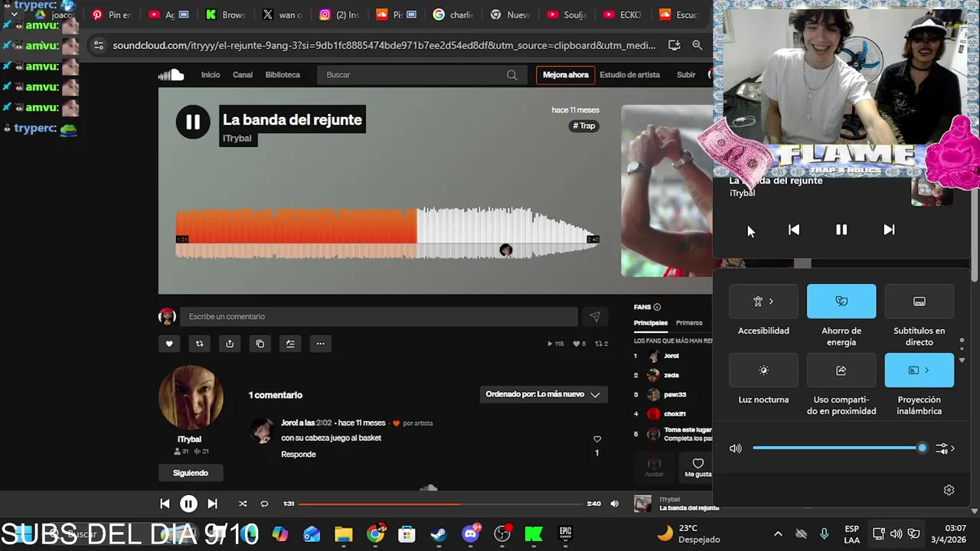Open the Canal menu in SoundCloud header

[x=243, y=75]
